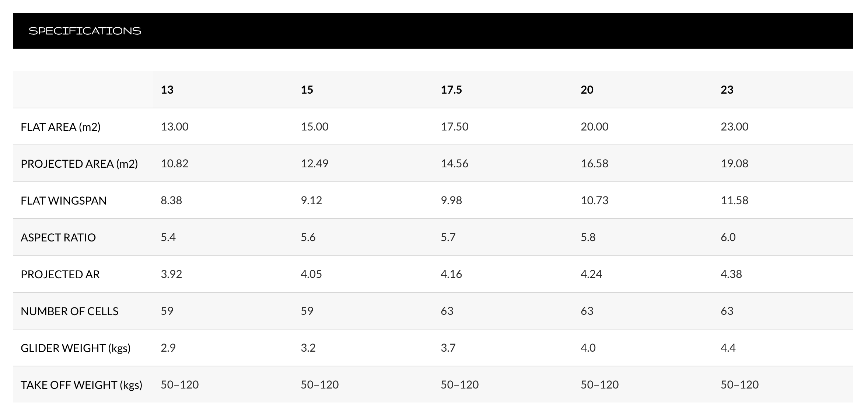Select the FLAT WINGSPAN row label
This screenshot has height=418, width=868.
coord(63,201)
